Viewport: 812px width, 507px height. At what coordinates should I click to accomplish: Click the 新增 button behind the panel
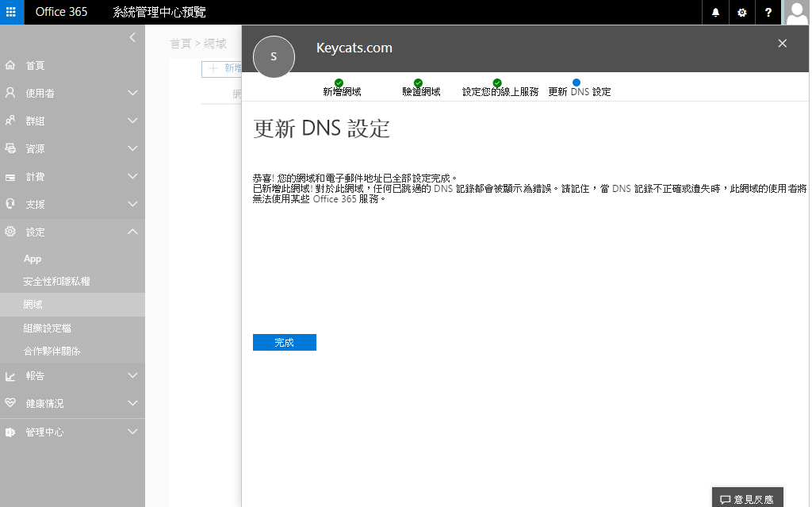[222, 68]
